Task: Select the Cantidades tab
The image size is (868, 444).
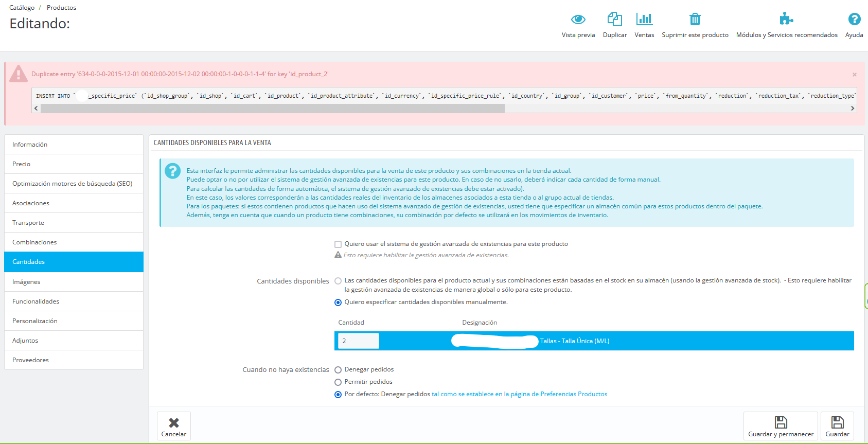Action: pos(74,262)
